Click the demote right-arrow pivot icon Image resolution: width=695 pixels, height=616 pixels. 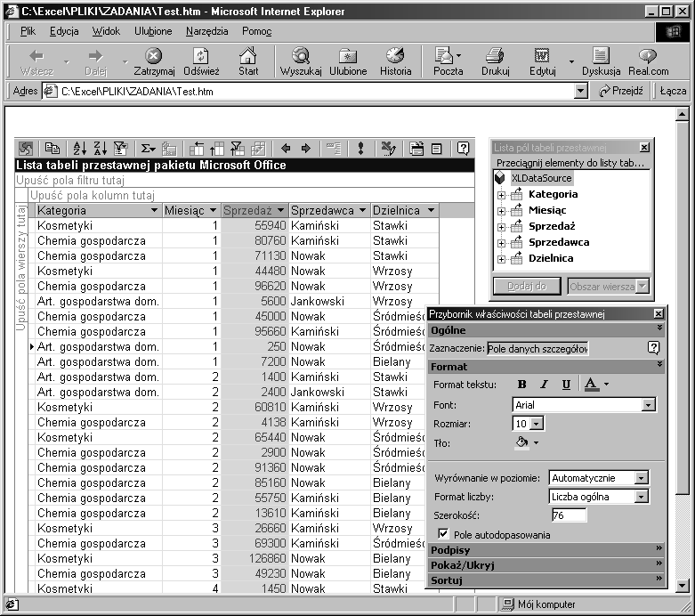[x=306, y=148]
